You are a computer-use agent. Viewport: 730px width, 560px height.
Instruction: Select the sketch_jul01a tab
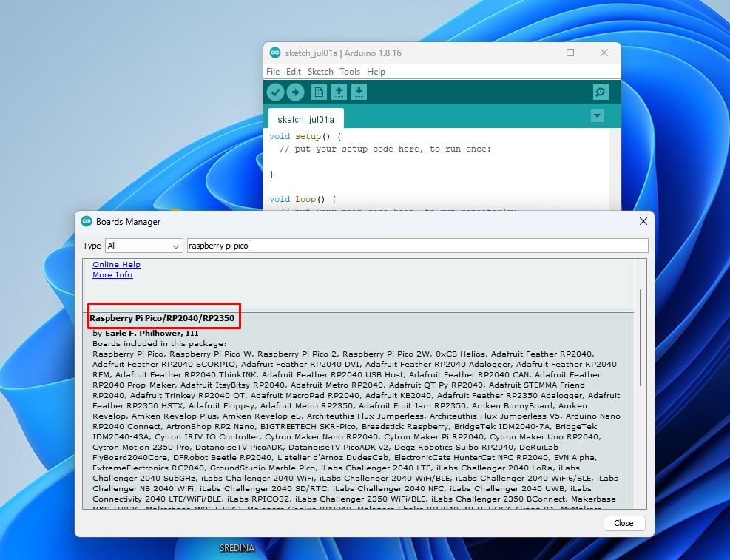coord(305,119)
